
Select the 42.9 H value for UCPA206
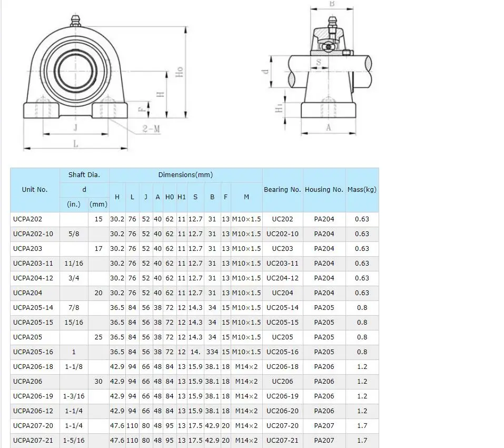click(117, 381)
